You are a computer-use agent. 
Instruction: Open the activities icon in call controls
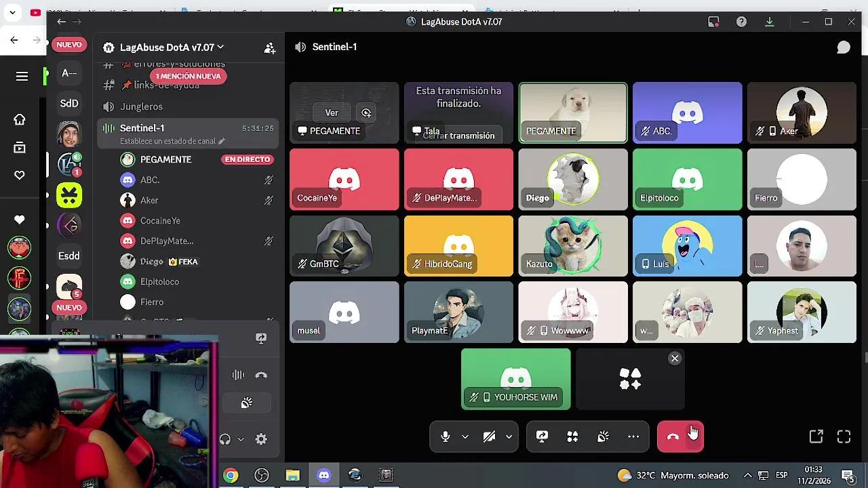[x=572, y=437]
